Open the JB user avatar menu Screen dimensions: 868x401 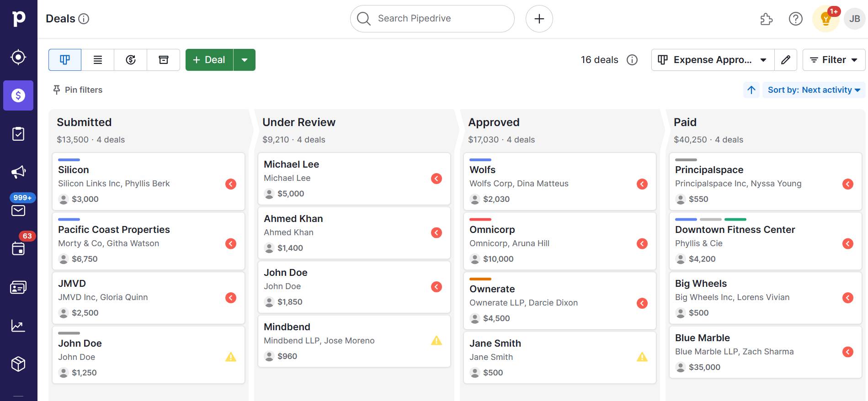[x=855, y=19]
